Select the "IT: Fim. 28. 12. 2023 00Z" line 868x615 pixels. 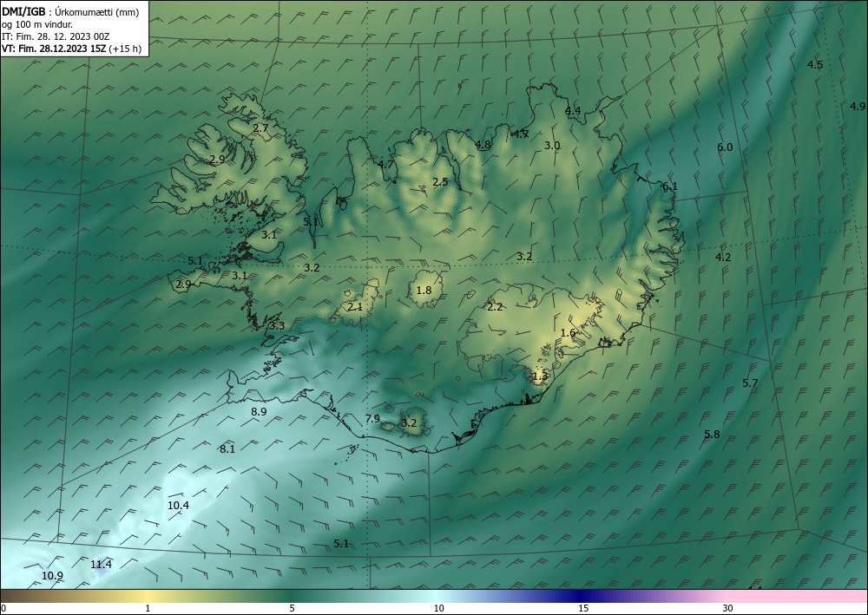coord(56,36)
